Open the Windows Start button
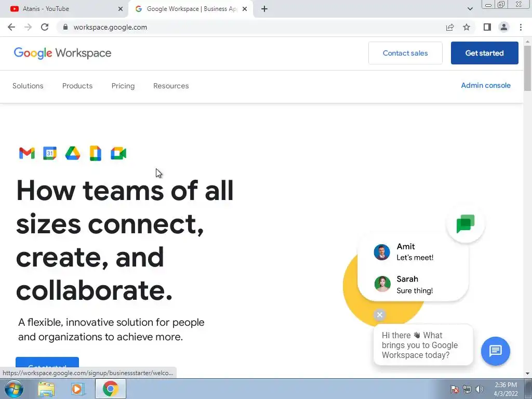 pyautogui.click(x=14, y=389)
